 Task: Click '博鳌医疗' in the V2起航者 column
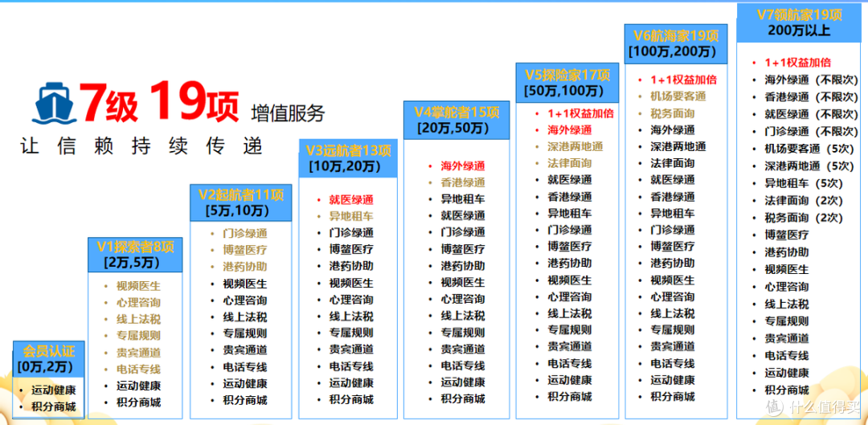pos(244,250)
